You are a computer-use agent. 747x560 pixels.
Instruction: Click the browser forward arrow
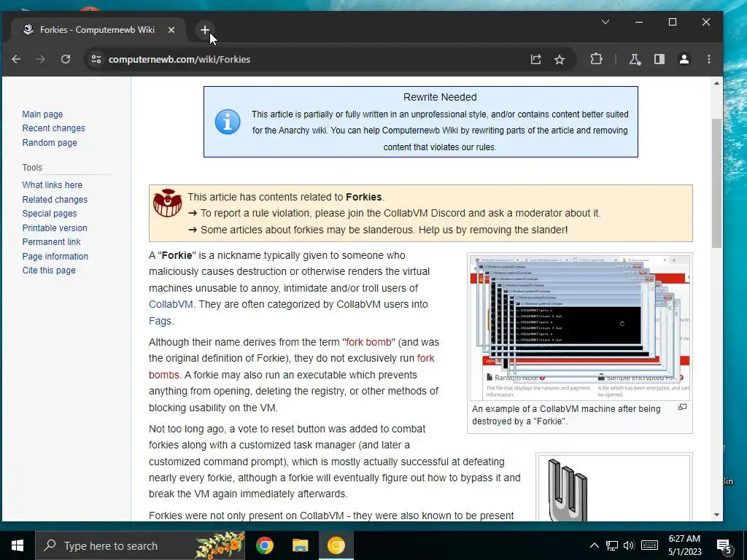click(41, 59)
